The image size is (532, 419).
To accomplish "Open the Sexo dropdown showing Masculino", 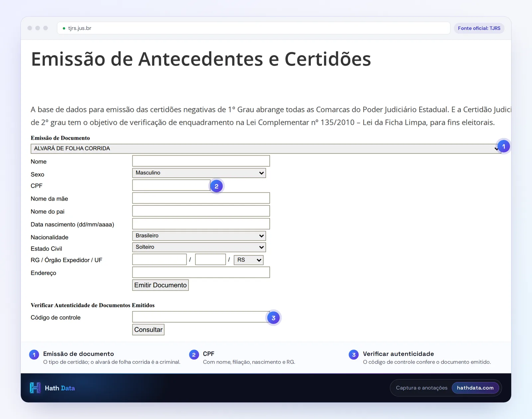I will pyautogui.click(x=199, y=173).
